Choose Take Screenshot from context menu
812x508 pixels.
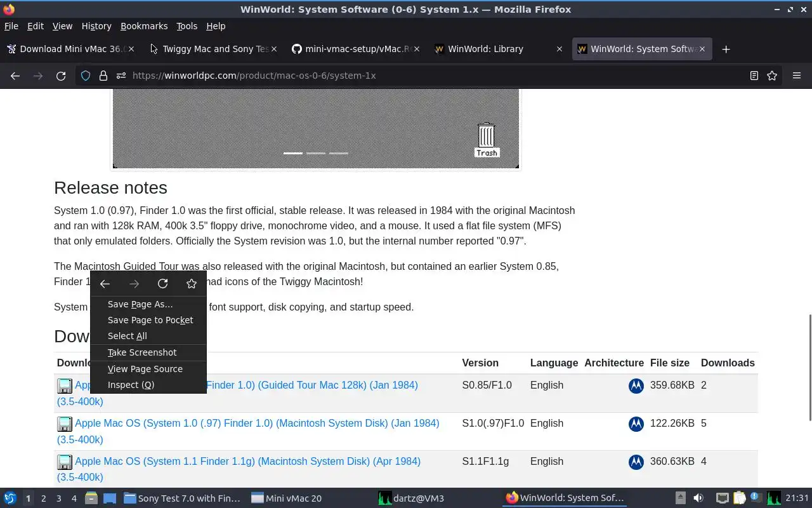coord(148,352)
